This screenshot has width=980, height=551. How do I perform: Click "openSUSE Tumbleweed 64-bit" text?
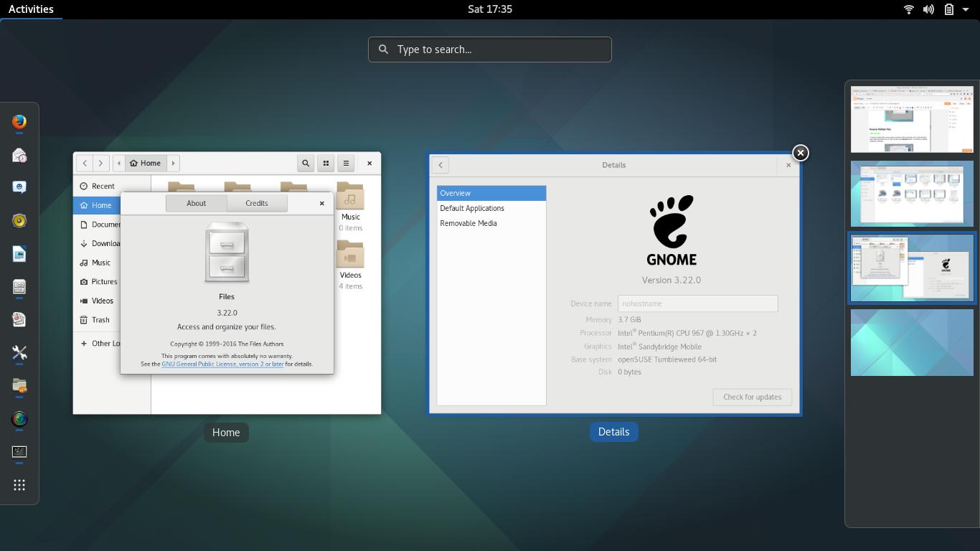(x=667, y=359)
